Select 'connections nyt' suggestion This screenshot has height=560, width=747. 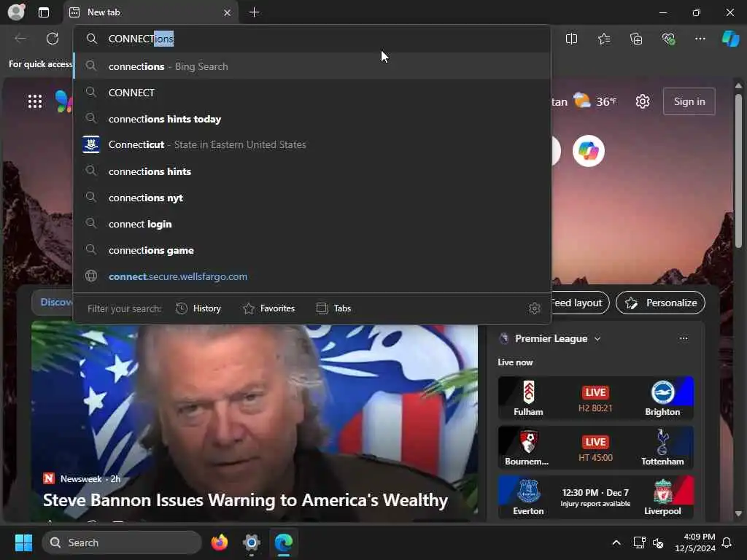tap(312, 198)
